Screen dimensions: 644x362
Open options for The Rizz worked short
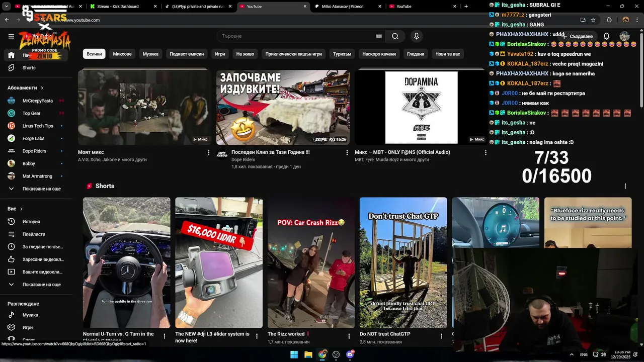tap(349, 336)
